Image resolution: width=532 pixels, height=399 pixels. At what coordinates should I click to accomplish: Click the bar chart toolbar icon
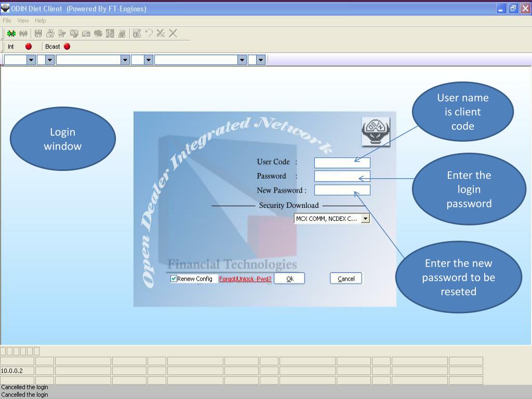(122, 33)
